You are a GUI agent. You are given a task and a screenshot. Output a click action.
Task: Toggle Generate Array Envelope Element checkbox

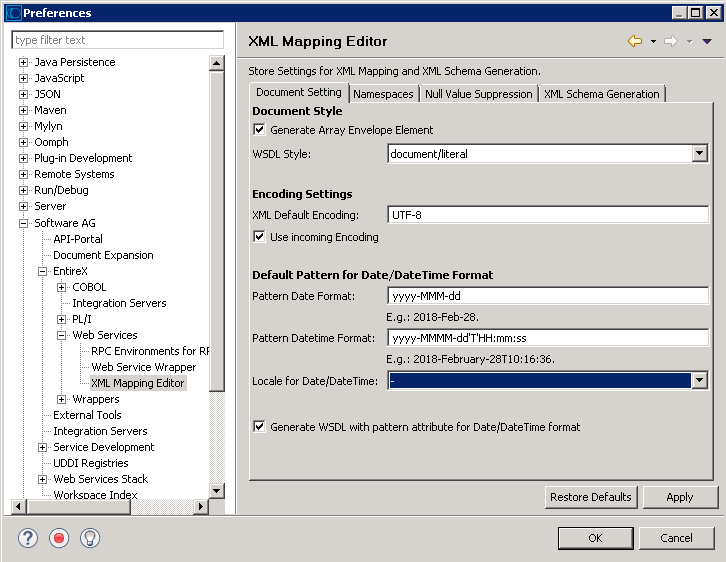[x=259, y=130]
